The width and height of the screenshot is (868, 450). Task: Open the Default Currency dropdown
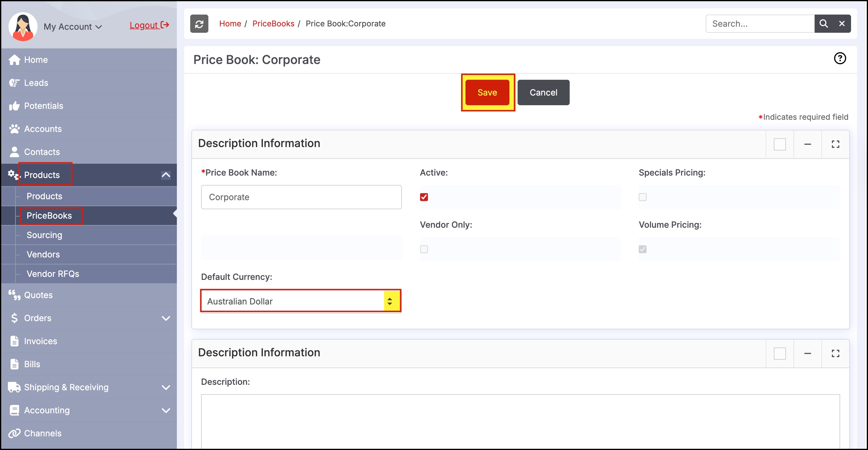pyautogui.click(x=300, y=301)
